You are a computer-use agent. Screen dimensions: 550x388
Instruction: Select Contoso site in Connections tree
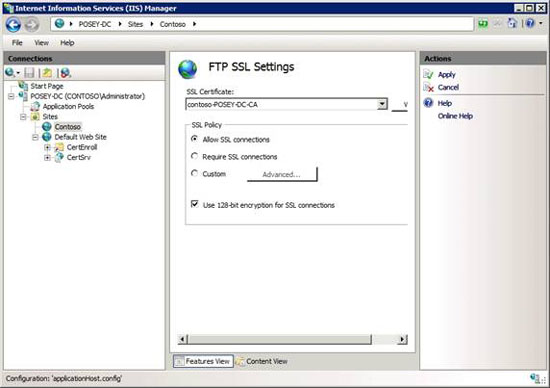[67, 127]
